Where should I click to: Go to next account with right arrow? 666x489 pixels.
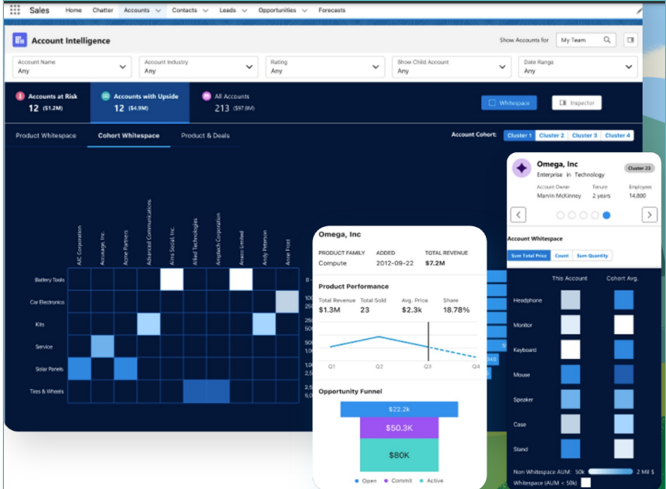tap(649, 214)
